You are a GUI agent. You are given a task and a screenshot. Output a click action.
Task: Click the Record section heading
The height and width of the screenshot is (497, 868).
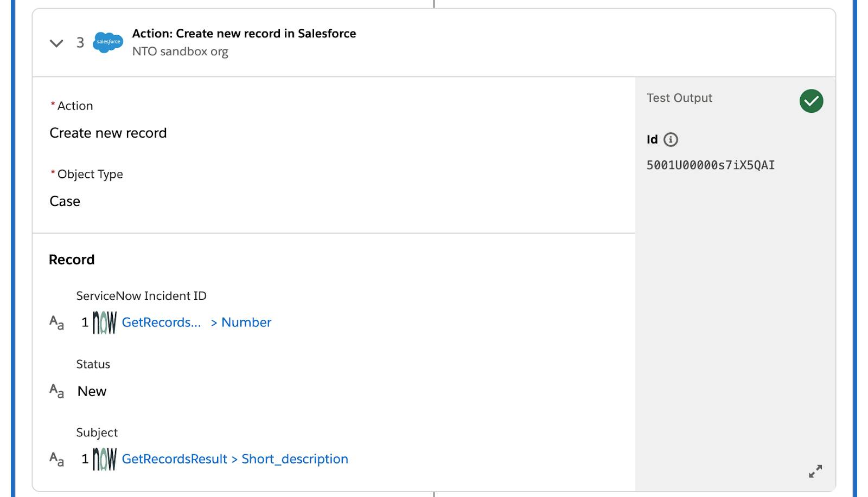pos(72,260)
